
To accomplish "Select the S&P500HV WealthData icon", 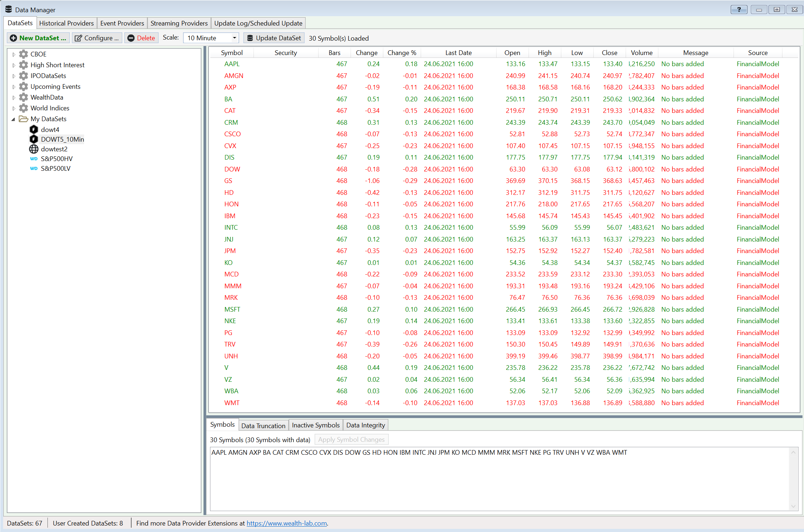I will (x=34, y=159).
